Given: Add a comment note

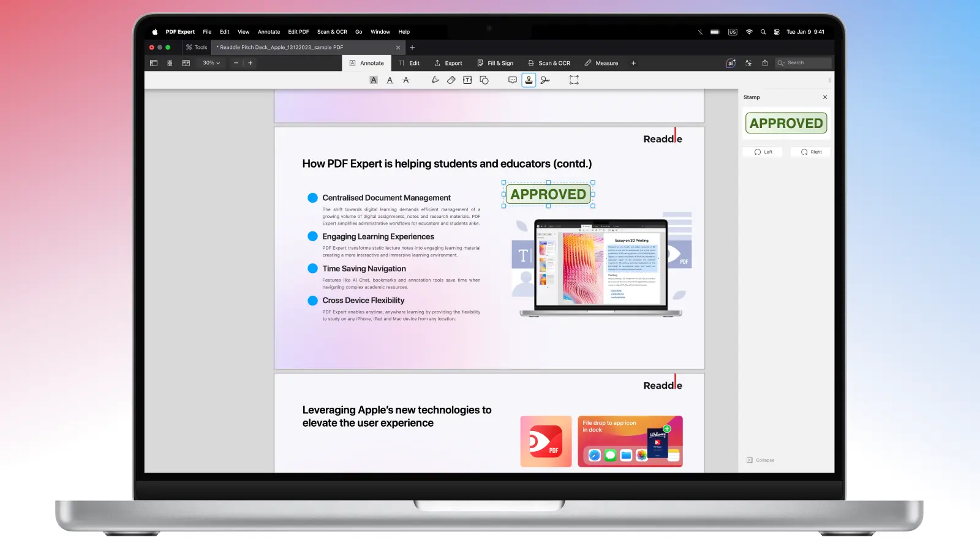Looking at the screenshot, I should pyautogui.click(x=513, y=80).
